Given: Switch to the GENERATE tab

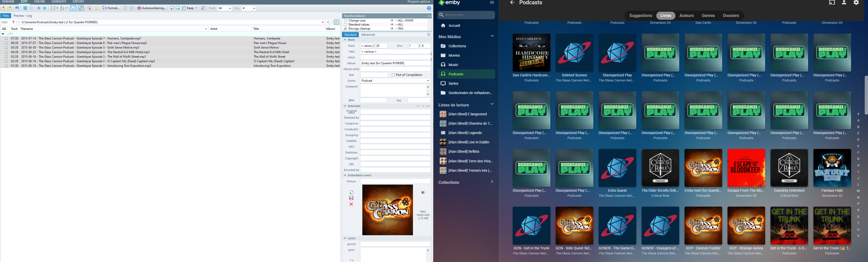Looking at the screenshot, I should tap(59, 2).
